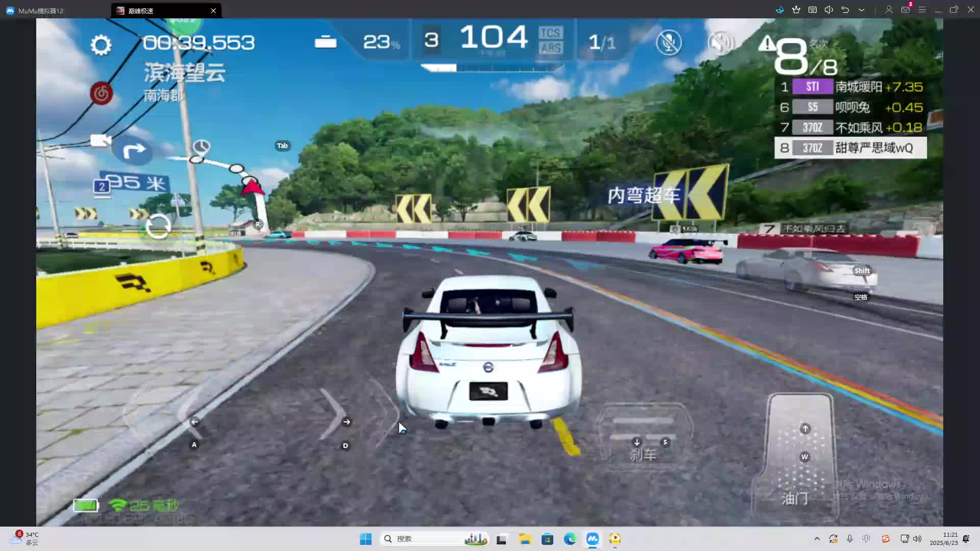Image resolution: width=980 pixels, height=551 pixels.
Task: Toggle the ABS indicator
Action: [550, 48]
